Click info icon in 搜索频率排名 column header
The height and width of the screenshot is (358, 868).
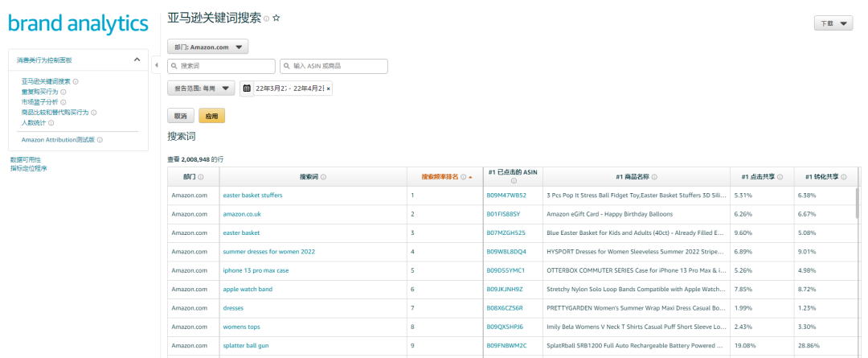[464, 177]
